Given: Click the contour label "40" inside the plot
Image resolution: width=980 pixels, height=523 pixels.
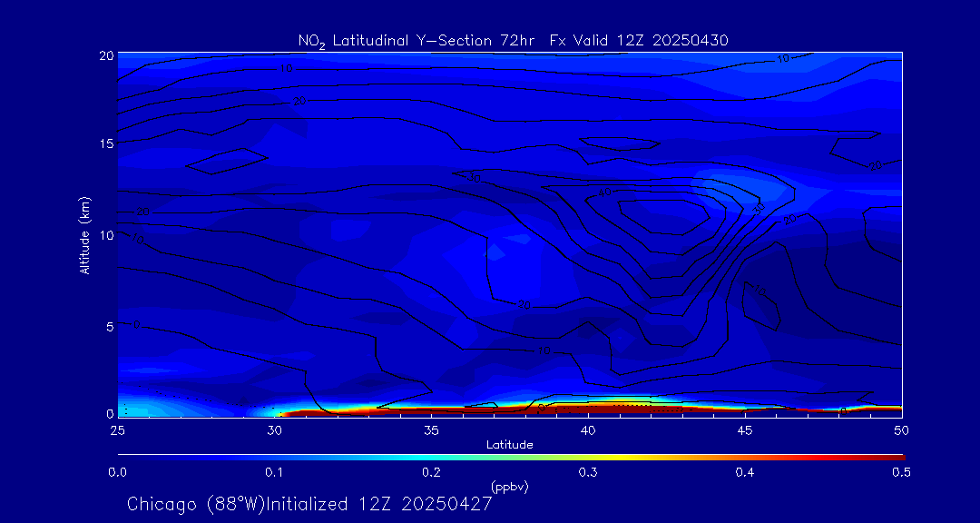Looking at the screenshot, I should [x=604, y=192].
